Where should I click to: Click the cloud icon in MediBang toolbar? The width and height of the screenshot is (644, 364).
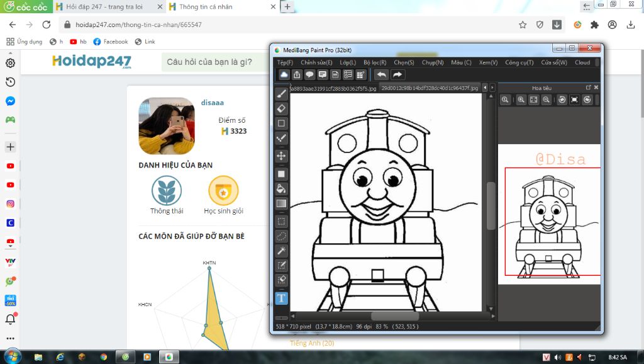pos(284,74)
